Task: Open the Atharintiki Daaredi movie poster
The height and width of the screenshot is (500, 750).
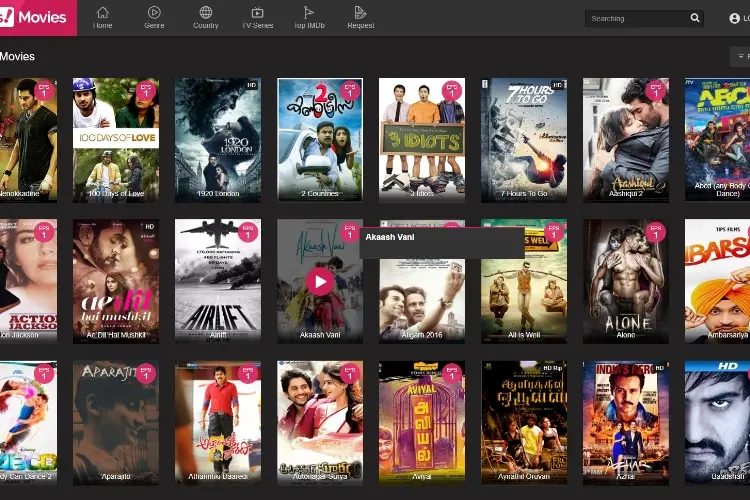Action: click(x=218, y=423)
